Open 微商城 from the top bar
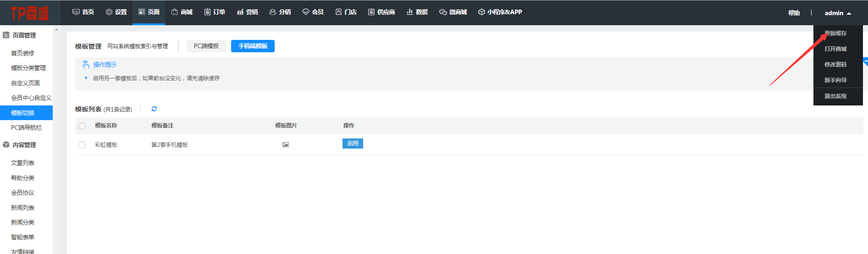Image resolution: width=868 pixels, height=254 pixels. (453, 12)
